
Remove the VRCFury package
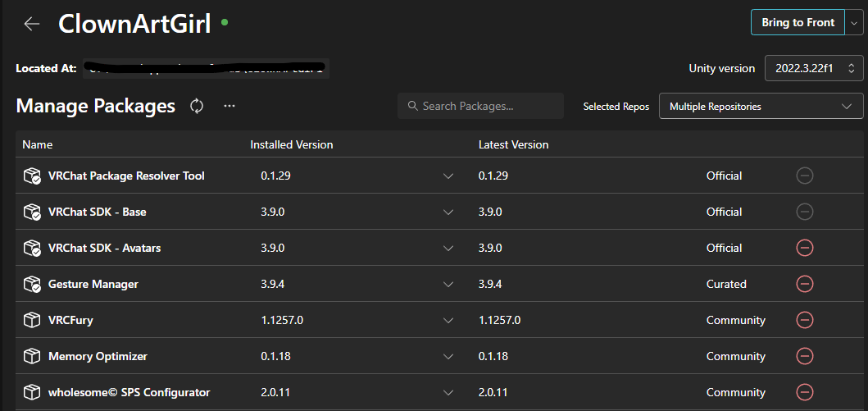coord(805,320)
